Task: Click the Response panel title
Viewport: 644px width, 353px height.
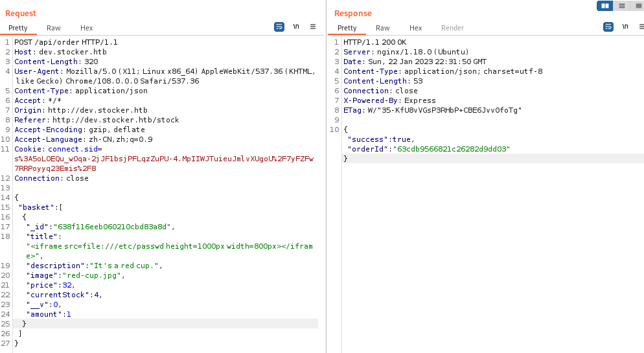Action: (x=353, y=14)
